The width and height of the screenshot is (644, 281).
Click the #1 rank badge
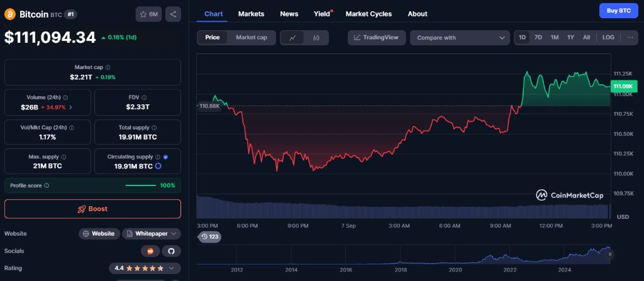(71, 14)
